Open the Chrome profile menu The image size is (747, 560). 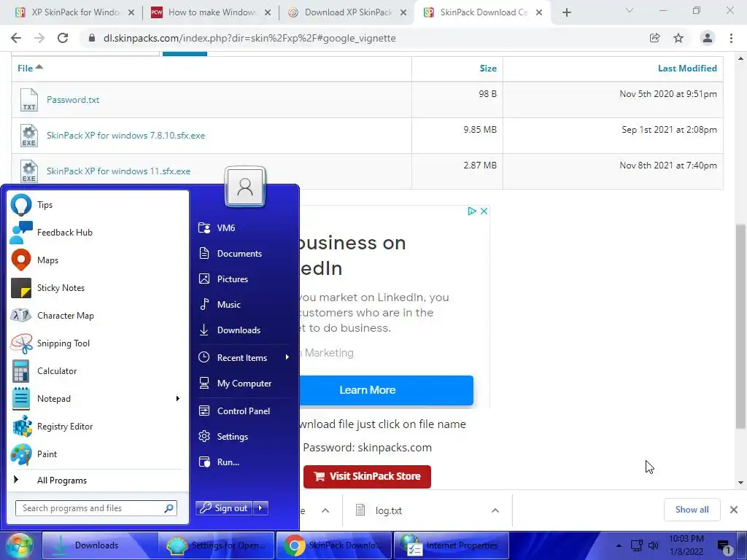click(x=708, y=38)
